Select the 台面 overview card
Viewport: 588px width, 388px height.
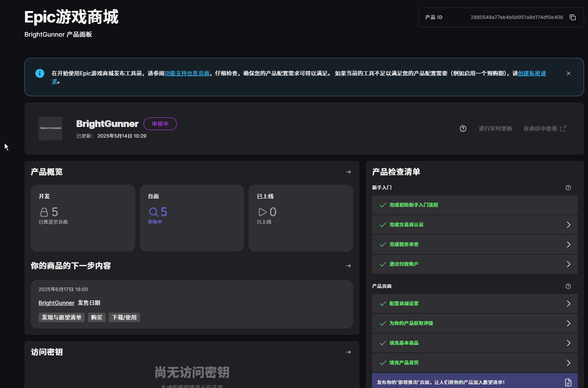tap(192, 218)
